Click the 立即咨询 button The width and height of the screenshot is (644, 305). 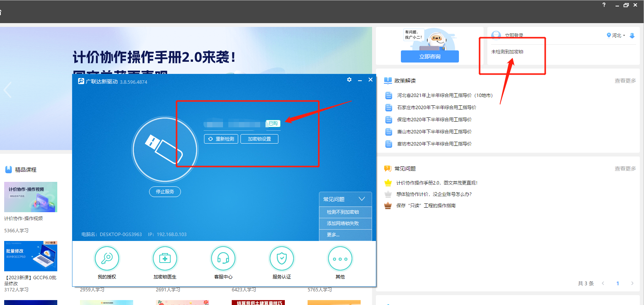point(430,56)
